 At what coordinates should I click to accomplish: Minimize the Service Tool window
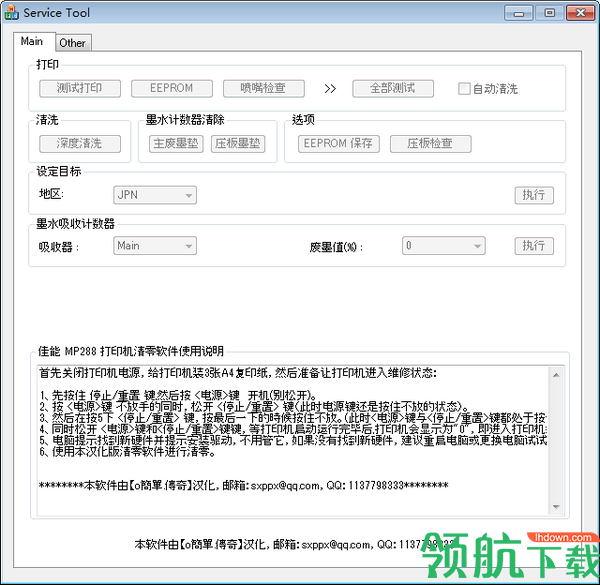(518, 13)
